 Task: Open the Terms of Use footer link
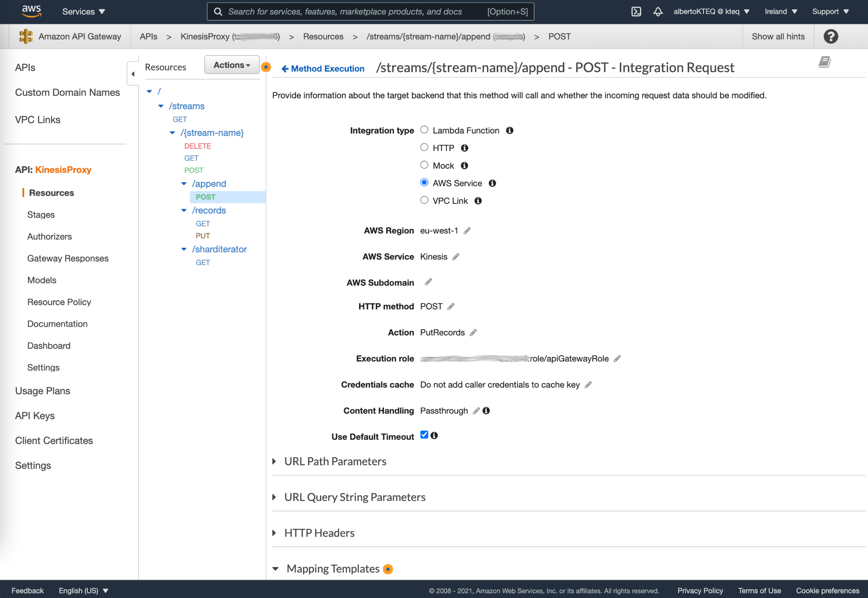click(759, 591)
